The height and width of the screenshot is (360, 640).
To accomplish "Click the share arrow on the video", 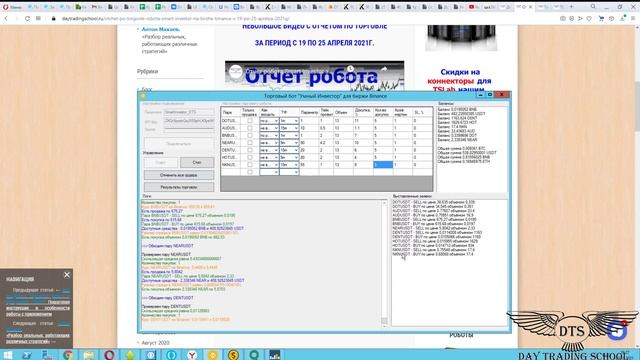I will (384, 69).
